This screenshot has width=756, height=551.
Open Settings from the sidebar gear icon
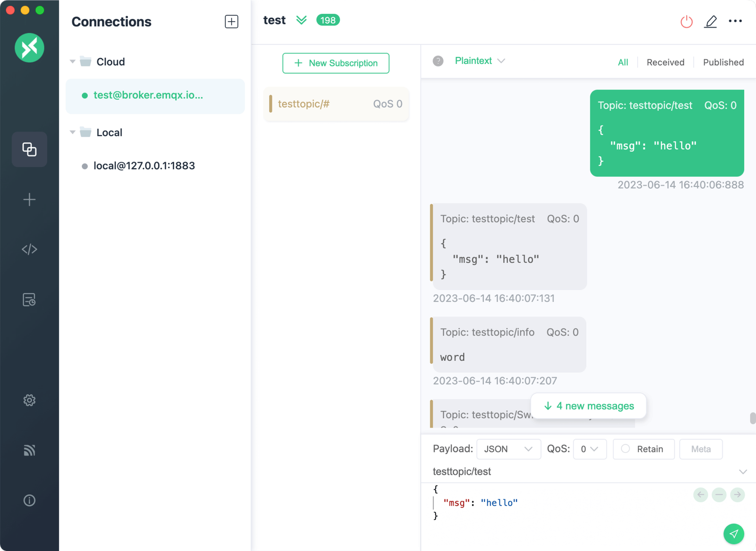click(x=29, y=400)
